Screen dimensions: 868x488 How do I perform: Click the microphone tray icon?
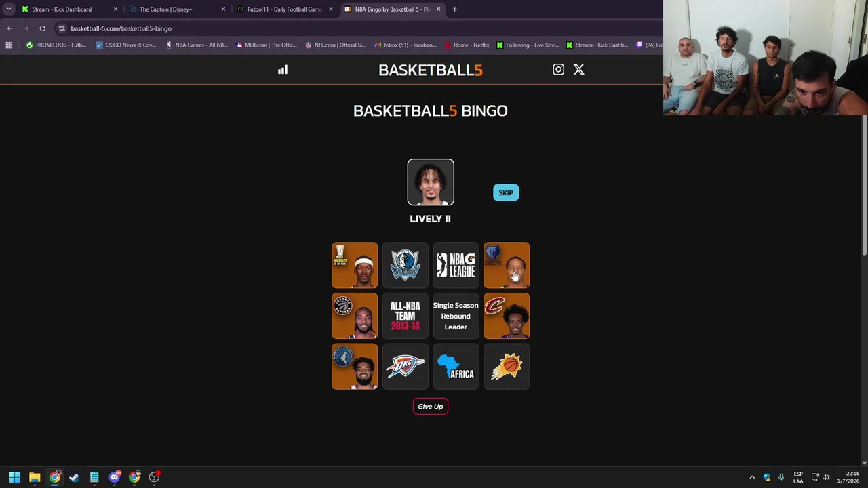781,477
